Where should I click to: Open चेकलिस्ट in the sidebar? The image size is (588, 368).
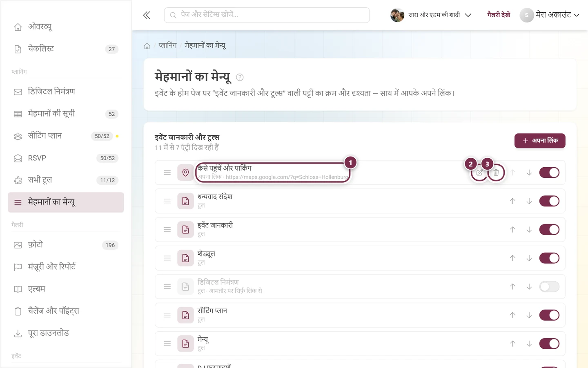[66, 49]
